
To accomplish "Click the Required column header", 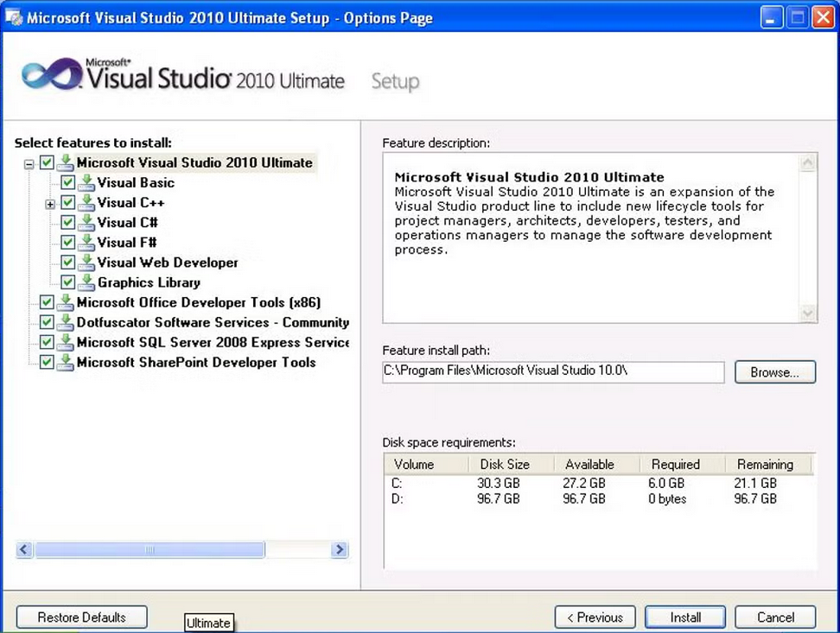I will click(x=683, y=465).
